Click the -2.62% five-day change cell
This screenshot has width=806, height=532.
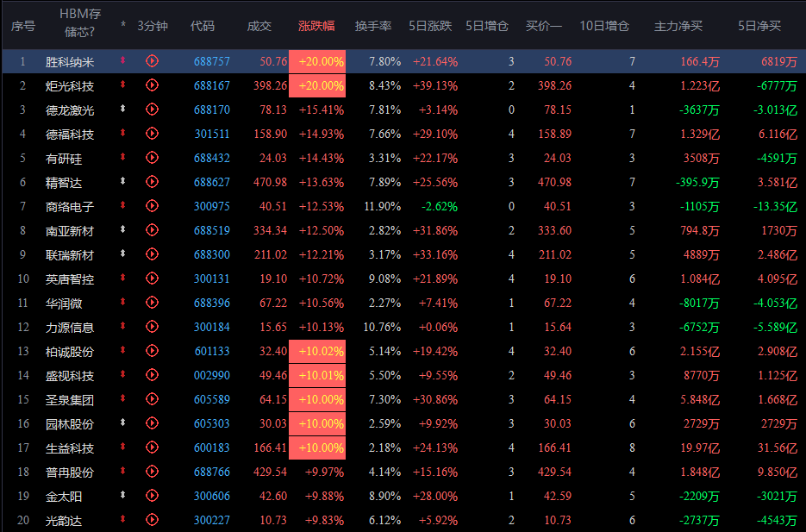coord(440,207)
